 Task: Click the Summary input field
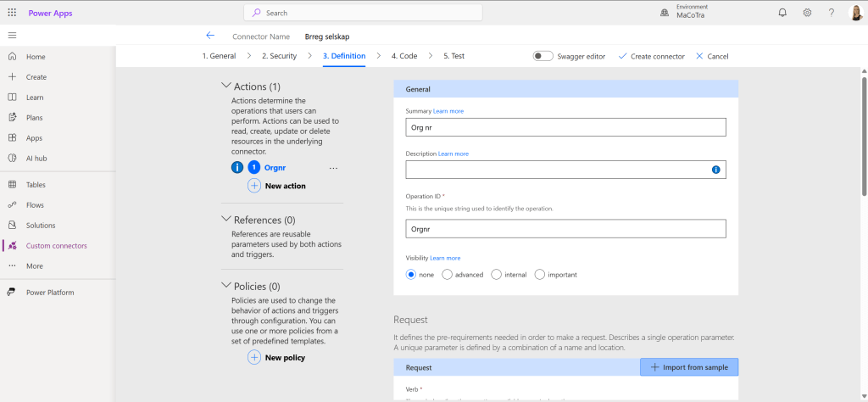565,127
